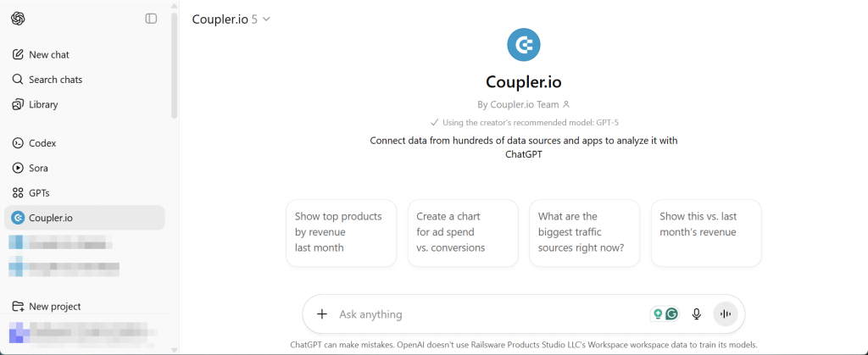Open Search chats

[54, 80]
